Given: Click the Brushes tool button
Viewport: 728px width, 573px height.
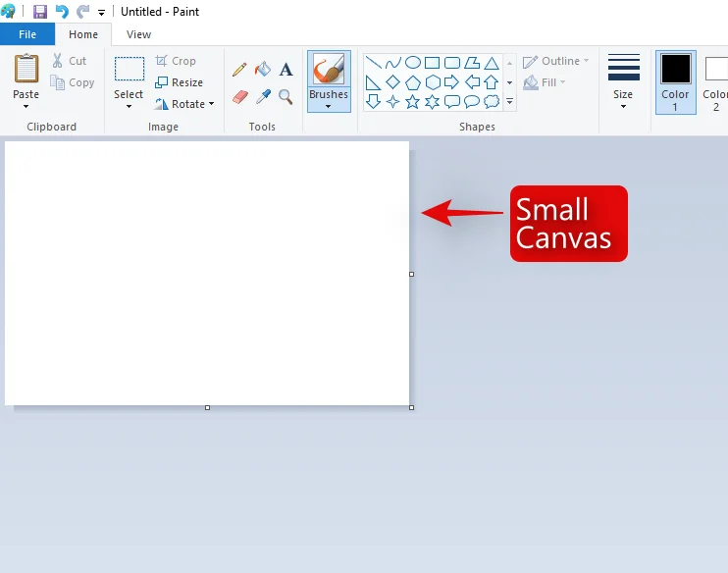Looking at the screenshot, I should [x=329, y=70].
